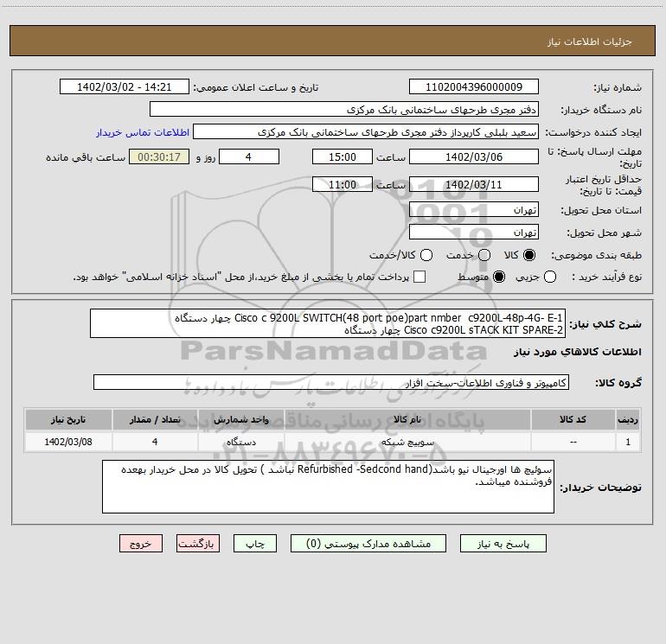Click the deadline time field 15:00
Image resolution: width=666 pixels, height=644 pixels.
click(343, 156)
